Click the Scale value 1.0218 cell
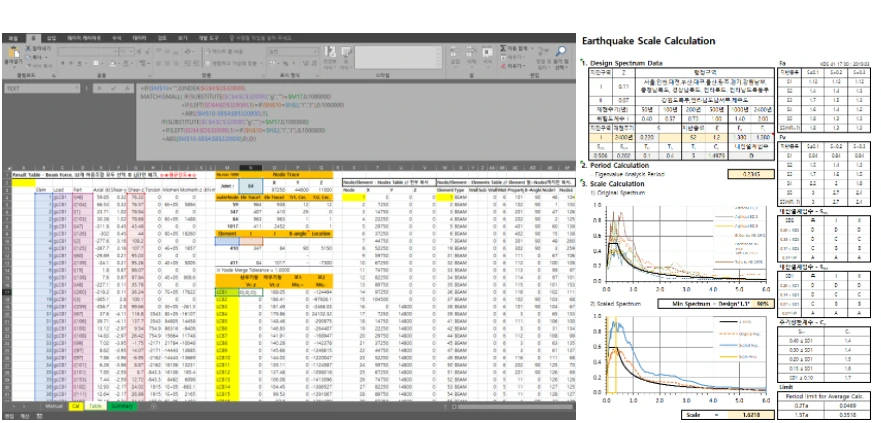Screen dimensions: 881x423 tap(750, 415)
